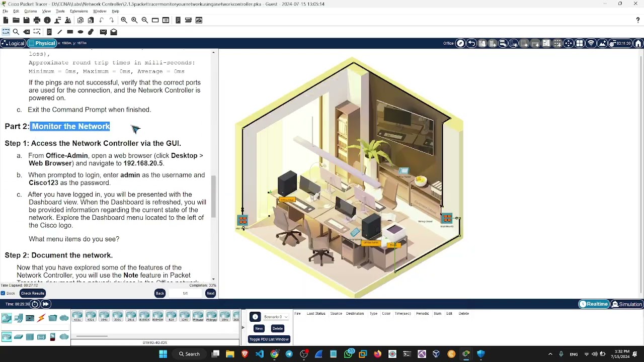
Task: Switch to the Logical workspace tab
Action: (x=13, y=43)
